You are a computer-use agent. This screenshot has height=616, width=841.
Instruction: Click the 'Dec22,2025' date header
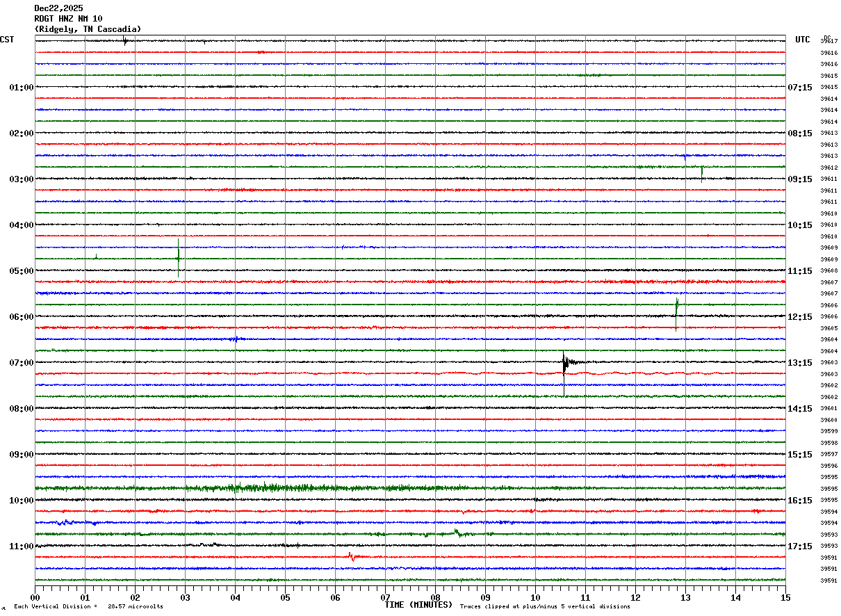click(58, 8)
